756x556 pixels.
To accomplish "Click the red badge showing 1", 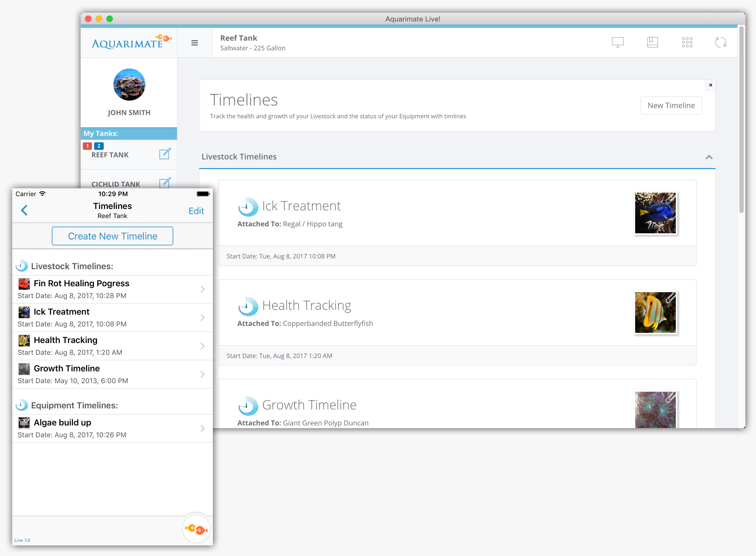I will click(x=87, y=146).
